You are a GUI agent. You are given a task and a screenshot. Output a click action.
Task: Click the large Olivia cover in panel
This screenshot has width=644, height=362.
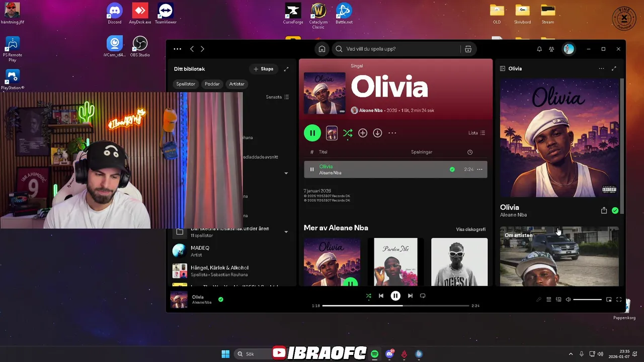[x=559, y=138]
